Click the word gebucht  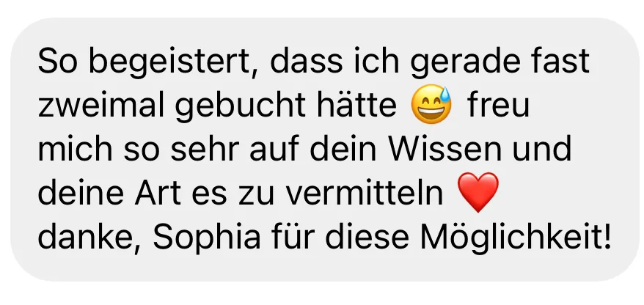241,106
